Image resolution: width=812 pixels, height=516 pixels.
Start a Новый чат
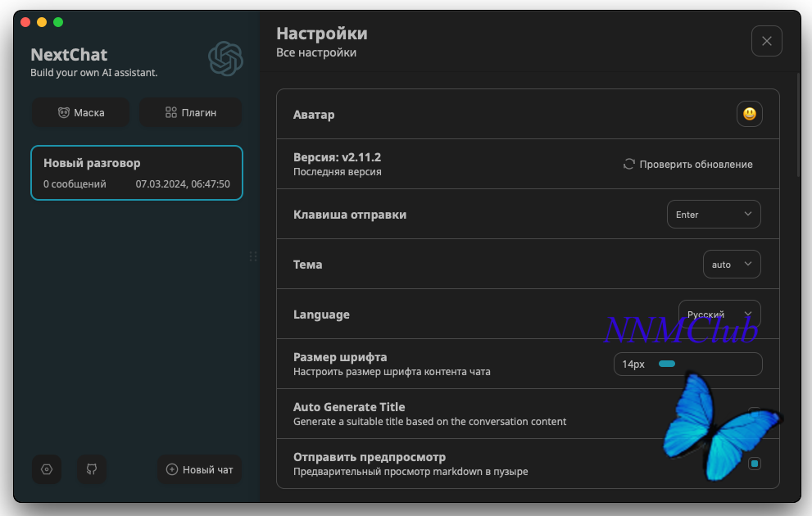199,469
